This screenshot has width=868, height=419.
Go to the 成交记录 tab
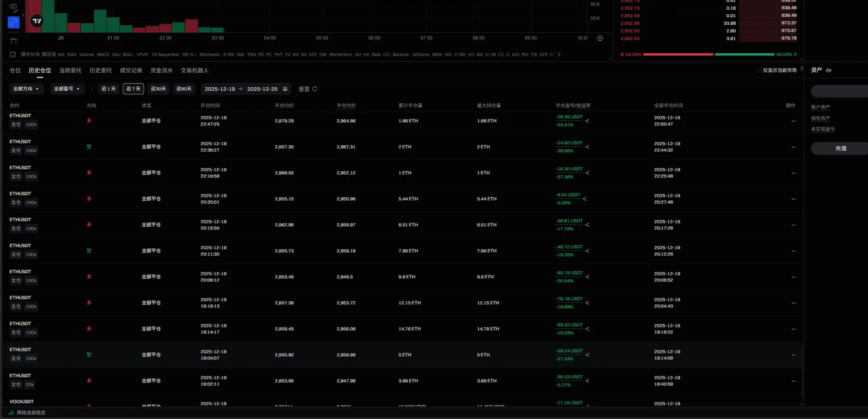[131, 70]
